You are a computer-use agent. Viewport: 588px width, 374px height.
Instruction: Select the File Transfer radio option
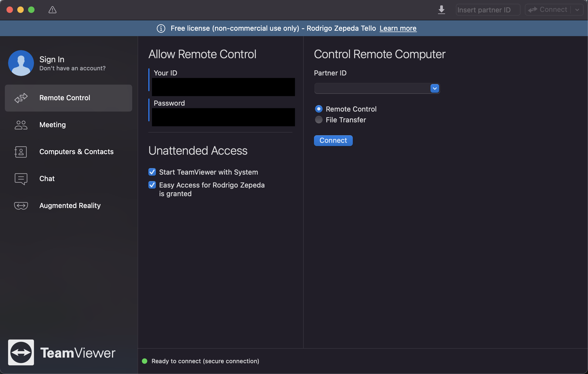point(319,120)
